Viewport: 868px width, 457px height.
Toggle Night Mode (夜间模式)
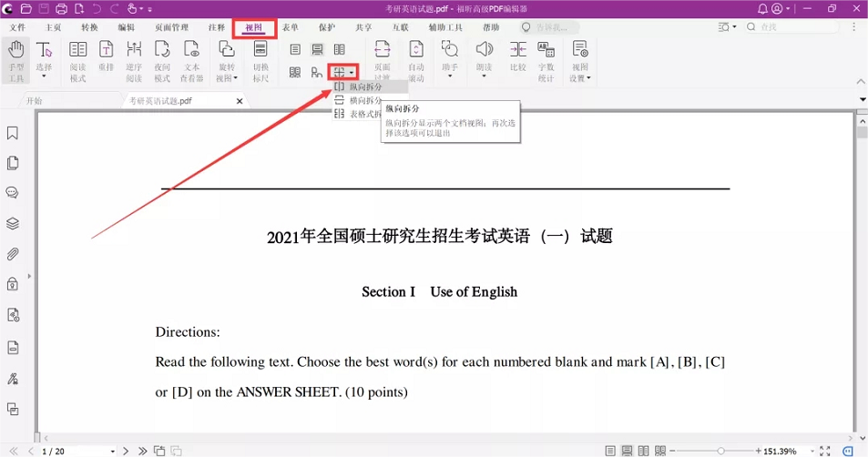(x=161, y=60)
